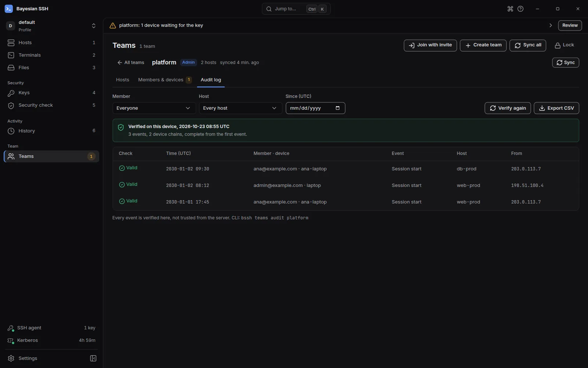Click the Bayesian SSH app logo icon

(x=9, y=9)
